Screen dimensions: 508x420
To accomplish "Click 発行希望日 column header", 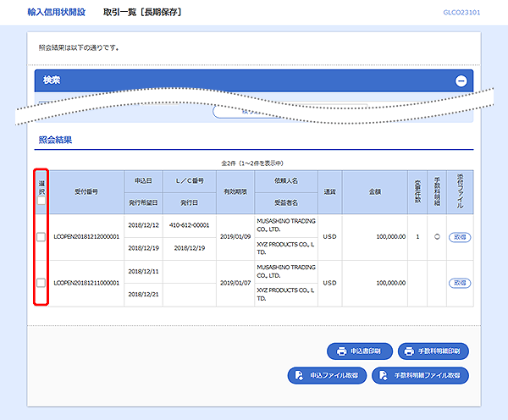I will pyautogui.click(x=143, y=203).
